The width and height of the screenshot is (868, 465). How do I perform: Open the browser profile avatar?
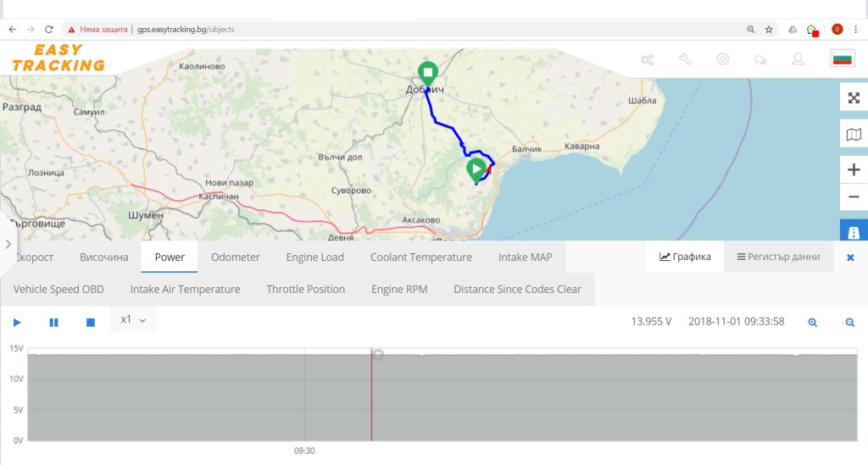[x=837, y=30]
